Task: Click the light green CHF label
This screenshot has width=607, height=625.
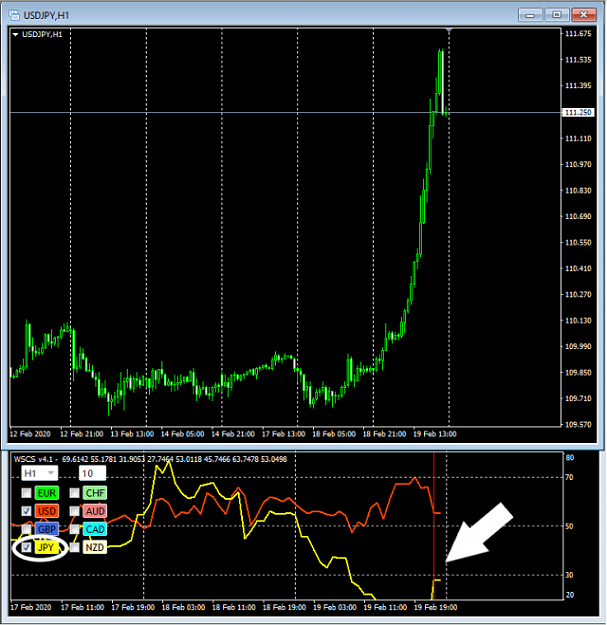Action: [95, 493]
